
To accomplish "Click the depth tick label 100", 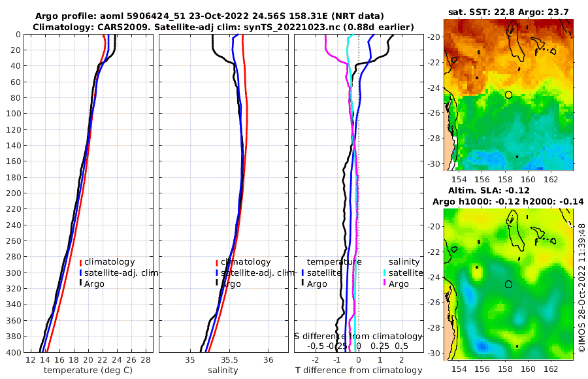I will [13, 114].
